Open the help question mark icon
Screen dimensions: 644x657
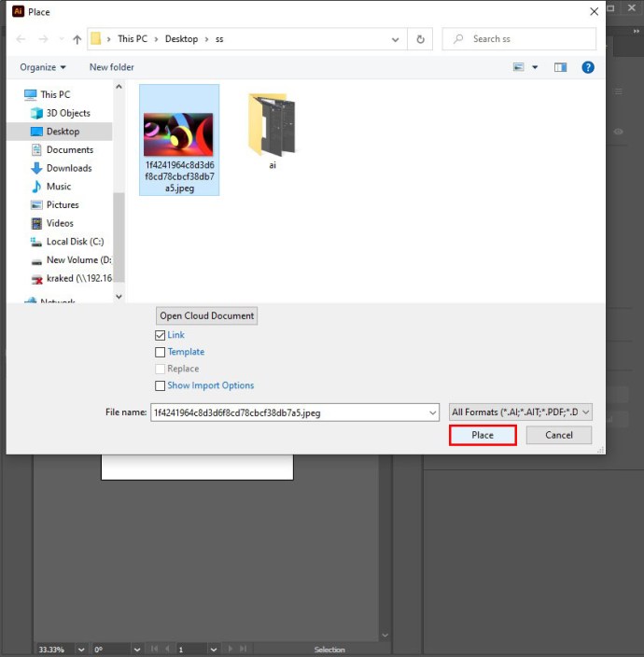pos(588,67)
